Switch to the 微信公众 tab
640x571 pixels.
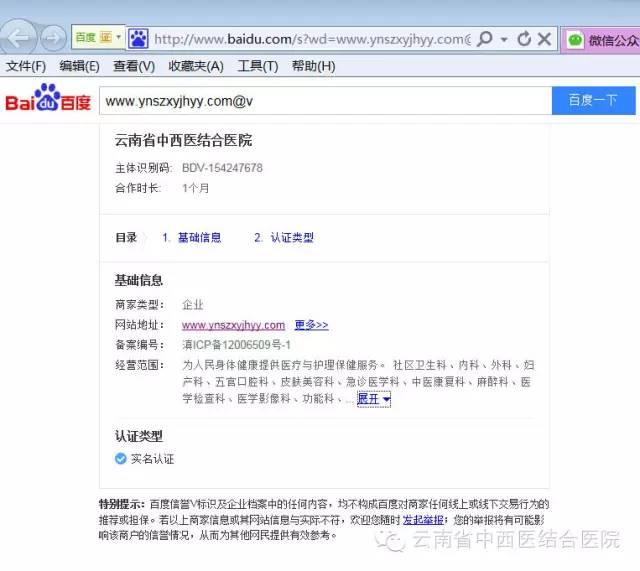click(x=601, y=40)
